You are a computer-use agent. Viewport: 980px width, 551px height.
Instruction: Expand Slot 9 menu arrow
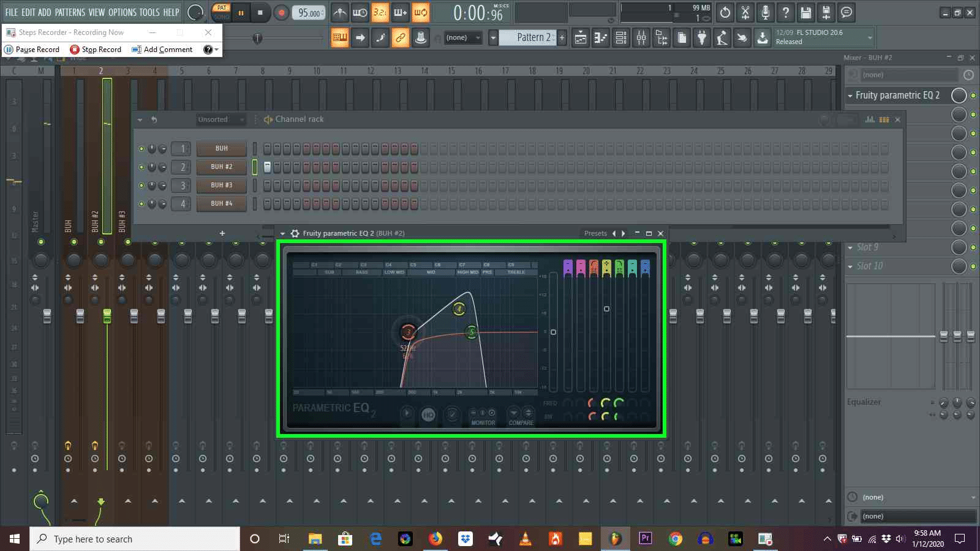click(850, 247)
